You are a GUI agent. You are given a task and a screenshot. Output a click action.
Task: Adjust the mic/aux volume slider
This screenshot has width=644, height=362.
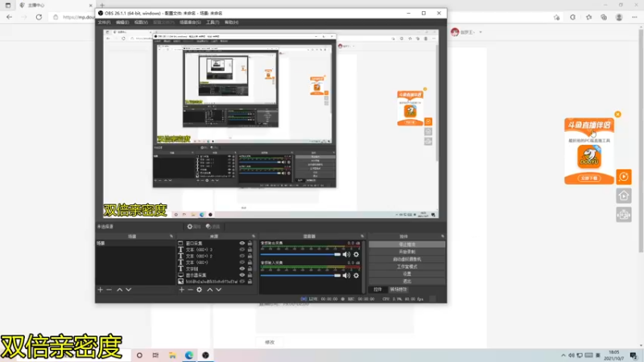300,275
